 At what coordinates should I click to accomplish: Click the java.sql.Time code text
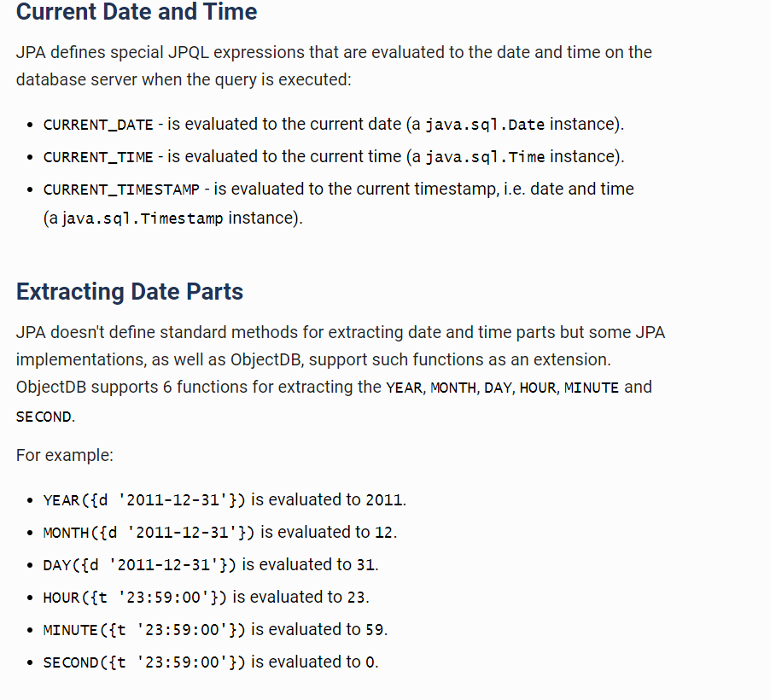484,157
